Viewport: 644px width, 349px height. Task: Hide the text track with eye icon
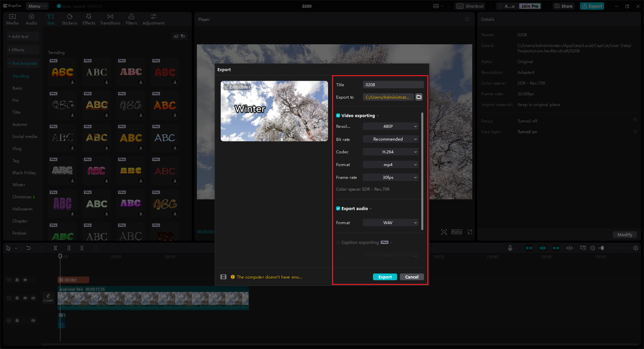click(x=25, y=280)
